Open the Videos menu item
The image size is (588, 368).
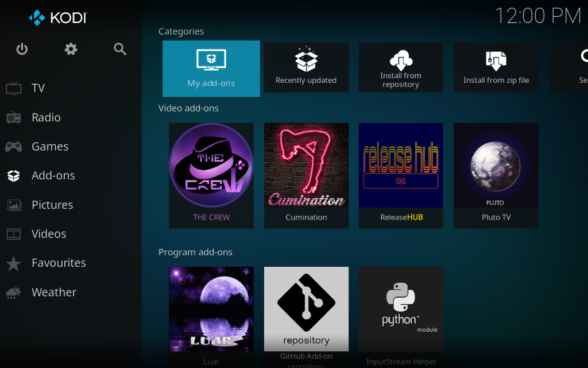click(49, 234)
